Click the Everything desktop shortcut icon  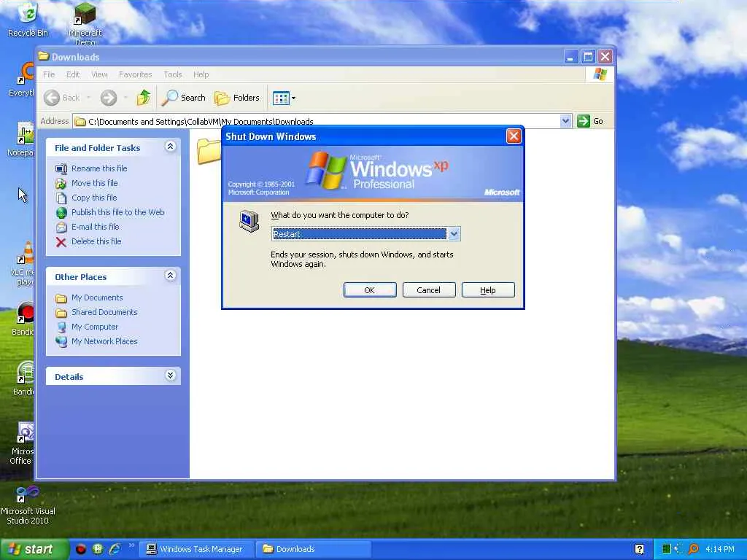23,79
